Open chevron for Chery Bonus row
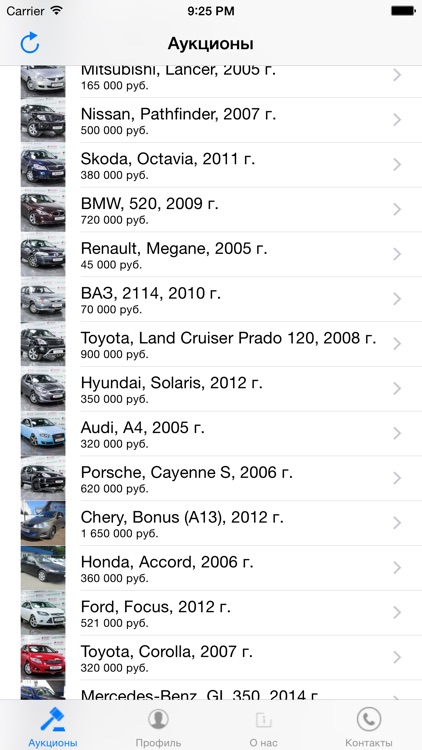The height and width of the screenshot is (750, 422). [397, 523]
